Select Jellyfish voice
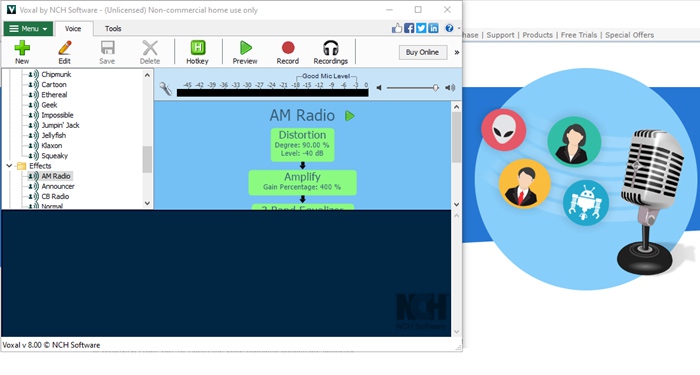The height and width of the screenshot is (375, 700). (54, 136)
